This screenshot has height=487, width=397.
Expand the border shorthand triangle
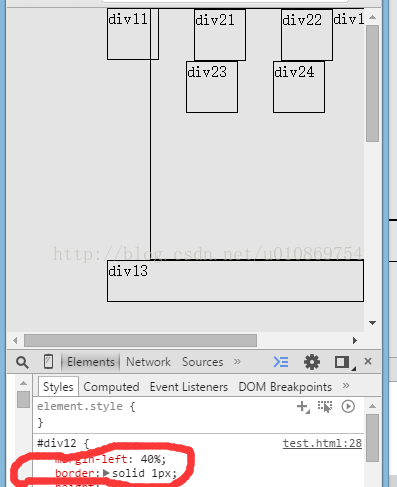point(106,473)
